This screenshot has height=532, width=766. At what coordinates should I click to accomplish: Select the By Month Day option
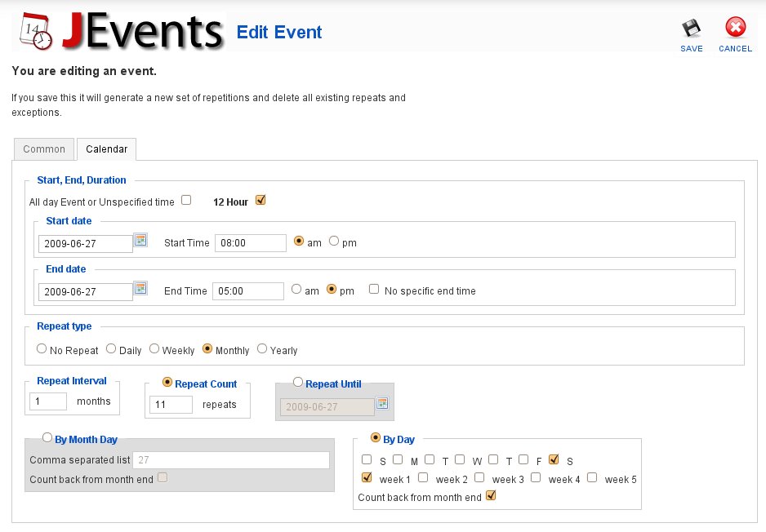(47, 437)
